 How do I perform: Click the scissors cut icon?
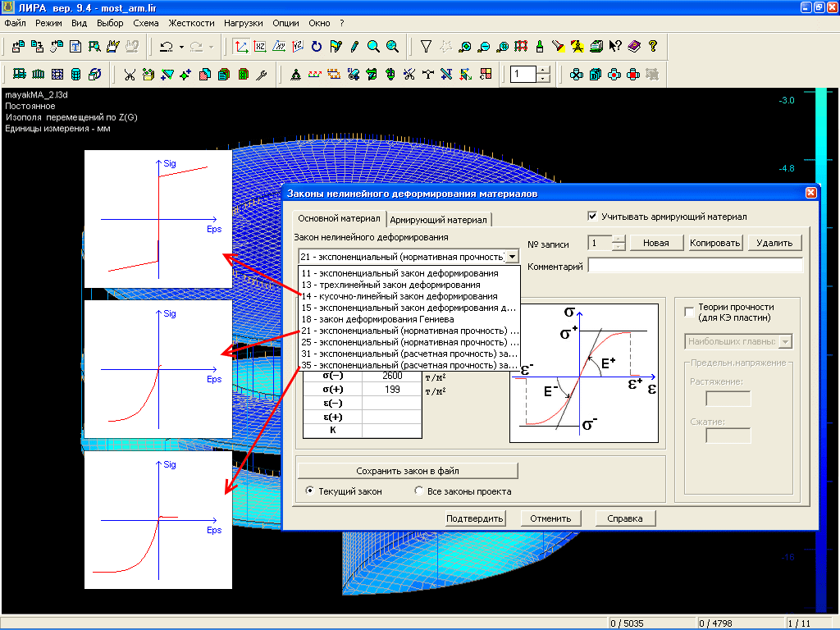[130, 75]
